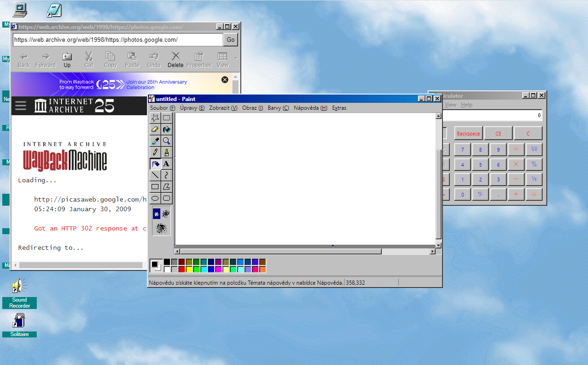Viewport: 588px width, 365px height.
Task: Click the Undo icon in browser toolbar
Action: (154, 60)
